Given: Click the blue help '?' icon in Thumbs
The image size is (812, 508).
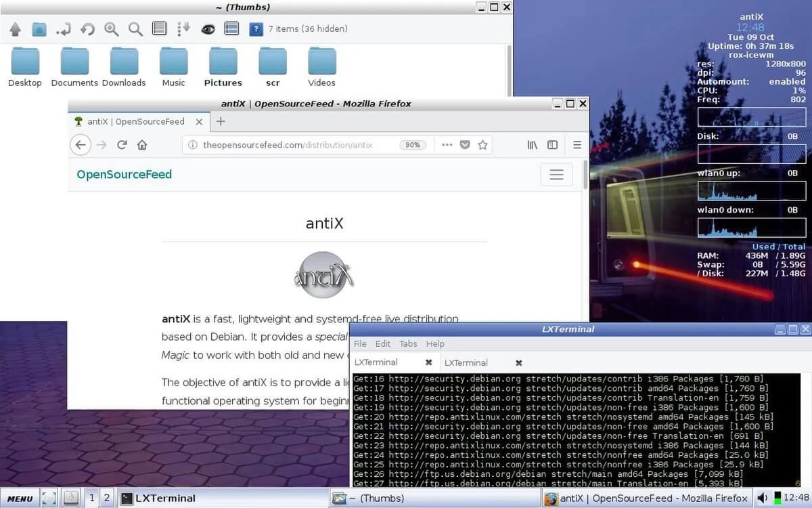Looking at the screenshot, I should (x=256, y=28).
